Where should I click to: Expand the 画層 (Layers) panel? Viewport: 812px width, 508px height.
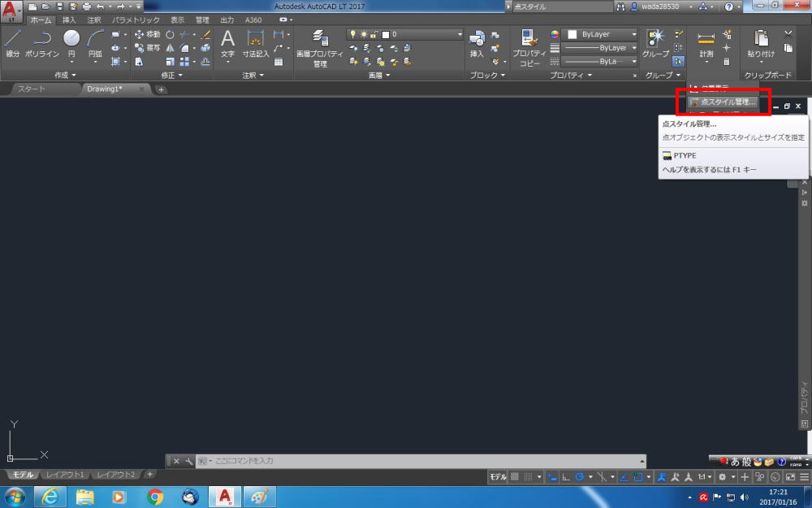pos(379,75)
